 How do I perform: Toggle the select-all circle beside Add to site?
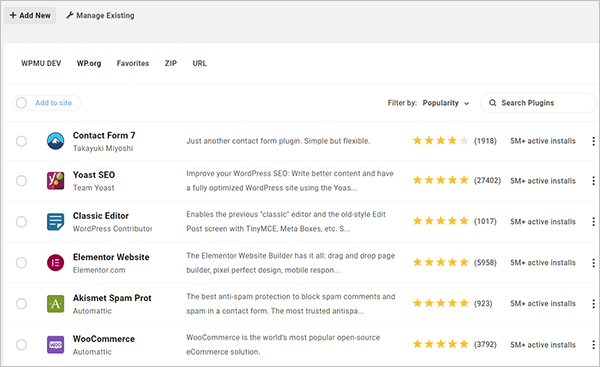[21, 103]
